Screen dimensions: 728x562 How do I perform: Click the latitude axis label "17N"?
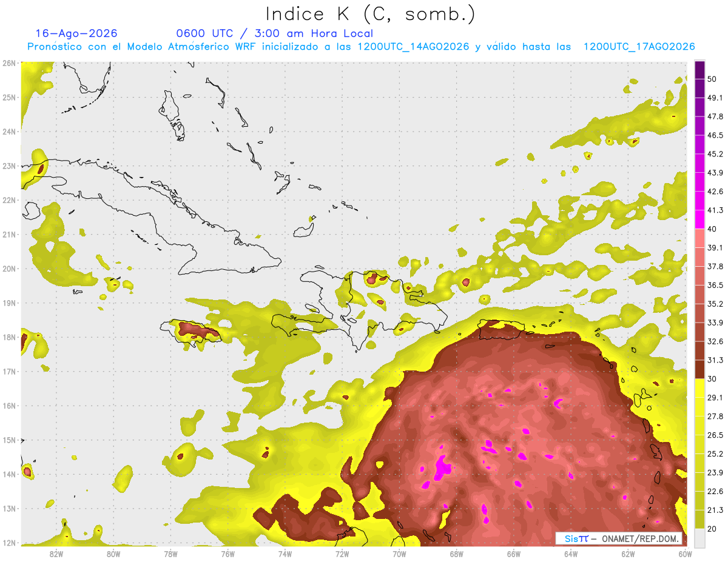[8, 372]
